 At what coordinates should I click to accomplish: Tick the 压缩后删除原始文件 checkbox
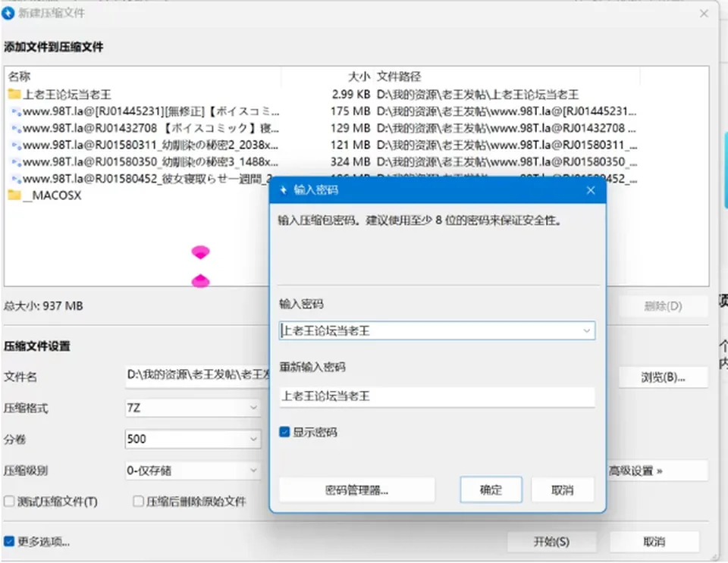click(x=138, y=502)
